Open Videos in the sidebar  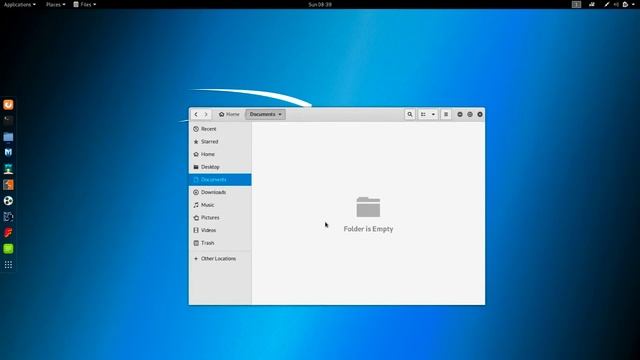220,230
